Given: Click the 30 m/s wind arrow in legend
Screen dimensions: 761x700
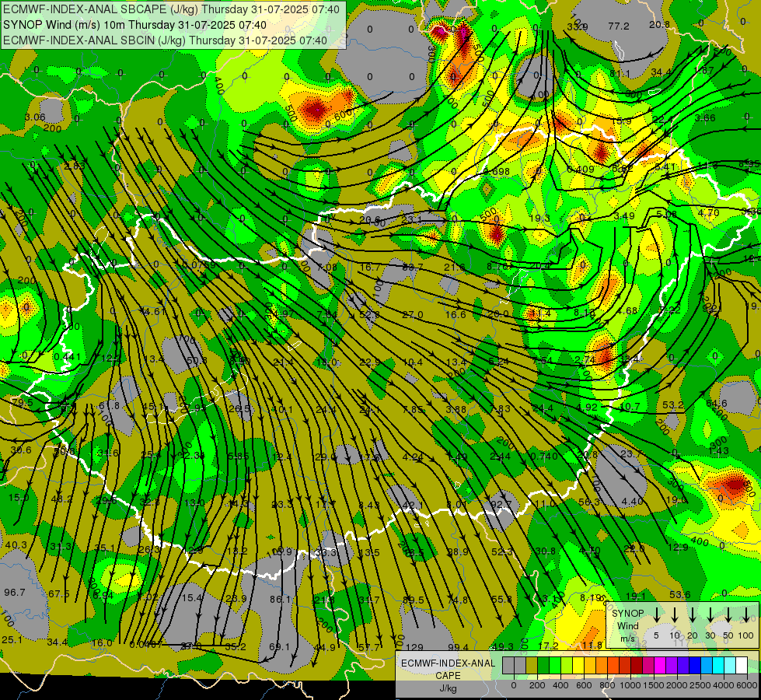Looking at the screenshot, I should [x=710, y=615].
